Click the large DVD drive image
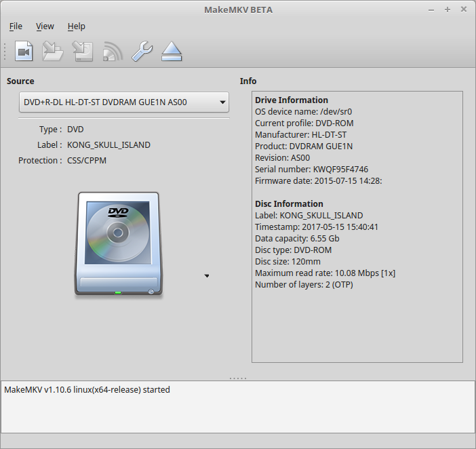476x449 pixels. point(119,244)
